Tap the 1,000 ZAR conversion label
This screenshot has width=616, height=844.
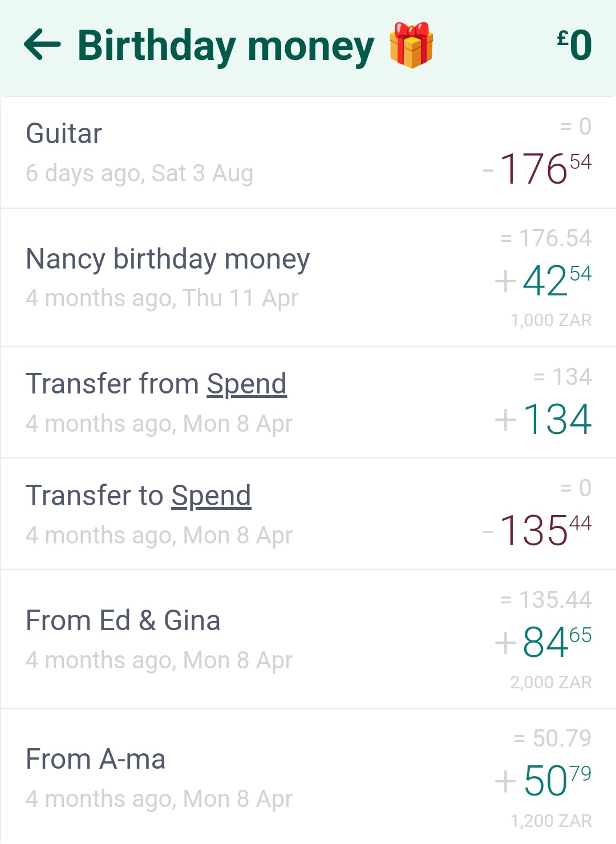pos(551,320)
